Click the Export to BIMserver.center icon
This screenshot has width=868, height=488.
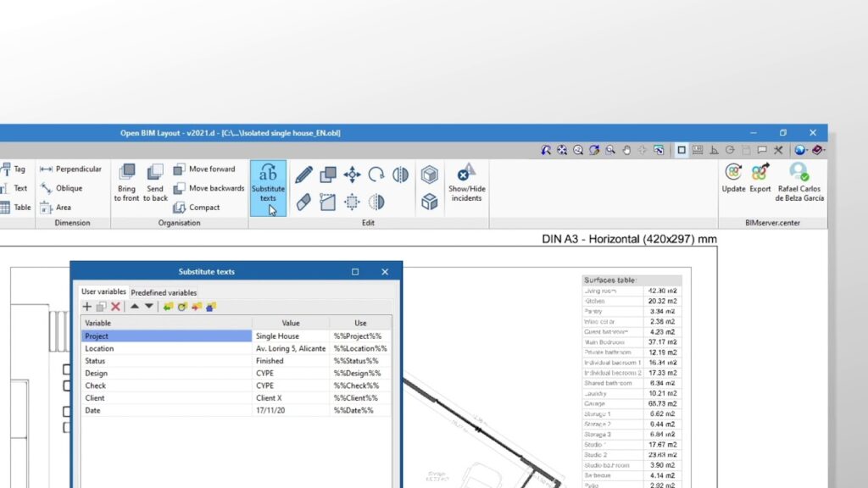(760, 178)
